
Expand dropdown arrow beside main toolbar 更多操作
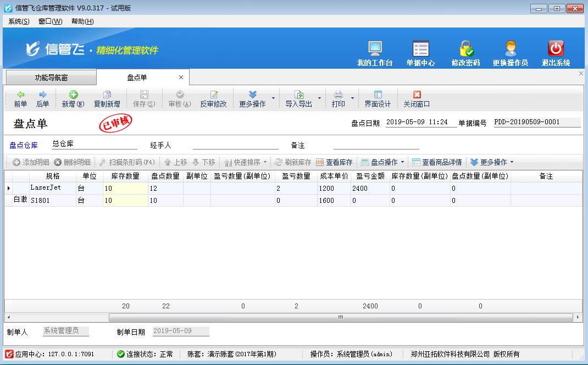coord(273,98)
